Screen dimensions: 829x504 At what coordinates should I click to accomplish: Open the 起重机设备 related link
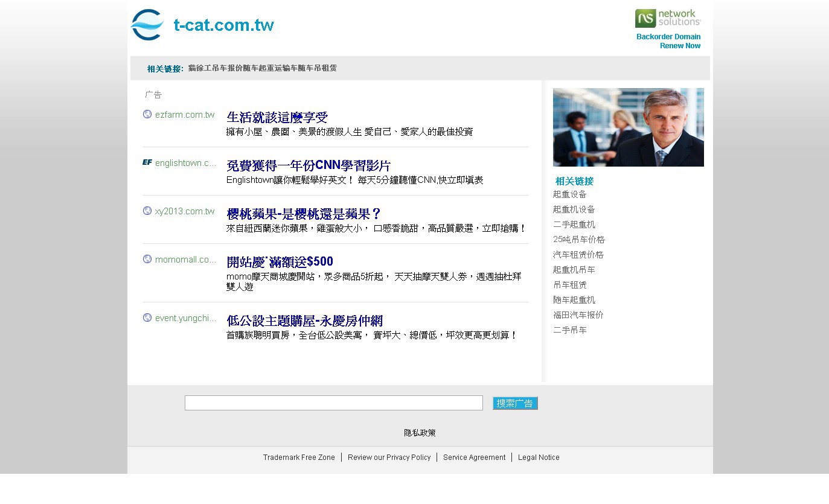pyautogui.click(x=574, y=209)
